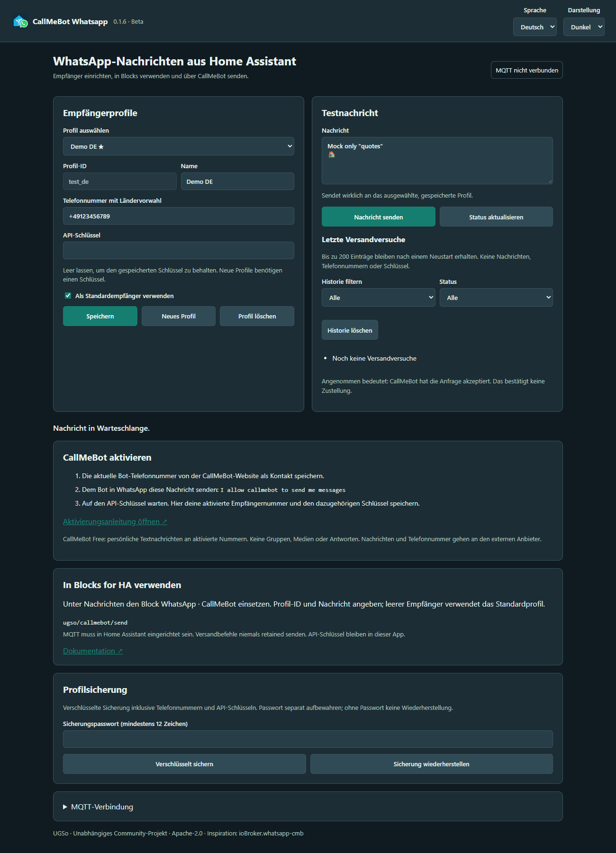
Task: Click the CallMeBot Whatsapp logo icon
Action: coord(20,22)
